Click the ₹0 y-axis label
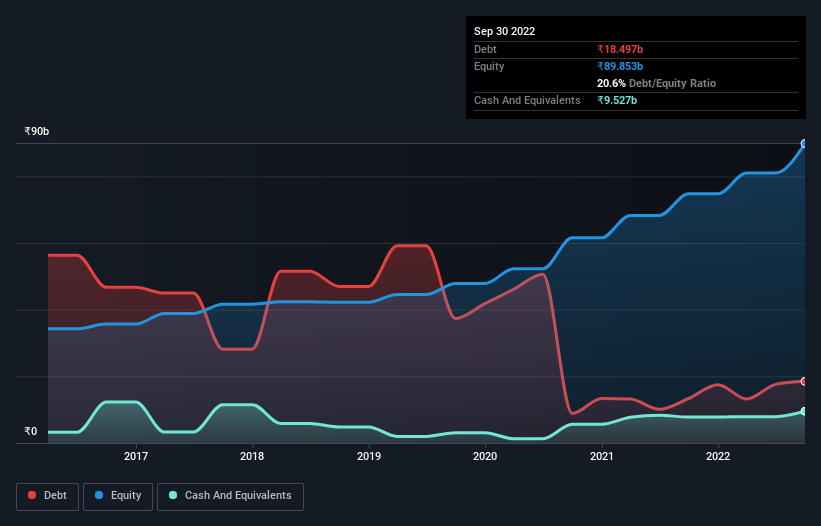The image size is (821, 526). pos(31,431)
